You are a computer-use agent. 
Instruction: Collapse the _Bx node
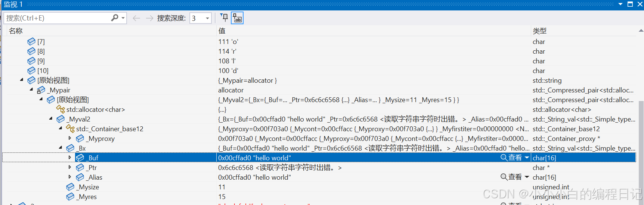tap(61, 148)
